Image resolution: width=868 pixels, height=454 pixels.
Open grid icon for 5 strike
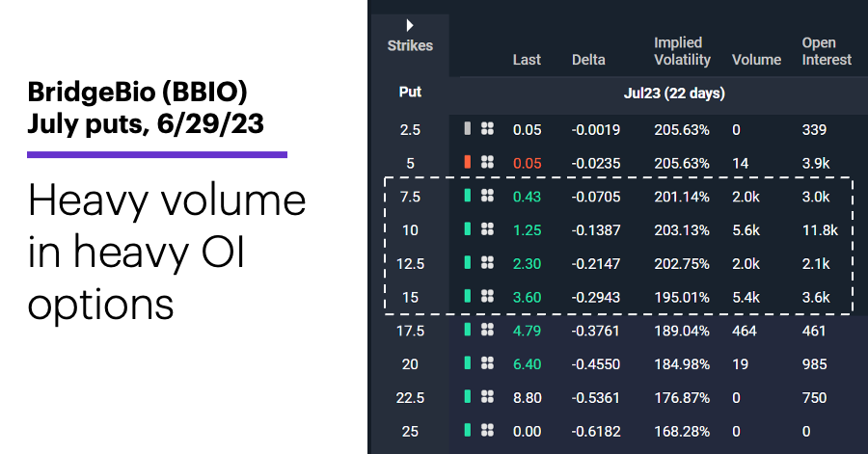coord(487,162)
